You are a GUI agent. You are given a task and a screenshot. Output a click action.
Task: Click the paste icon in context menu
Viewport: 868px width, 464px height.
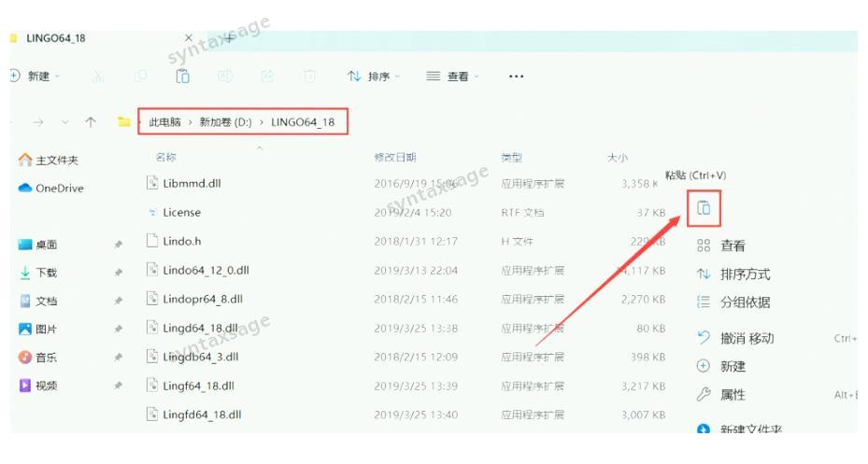tap(704, 208)
